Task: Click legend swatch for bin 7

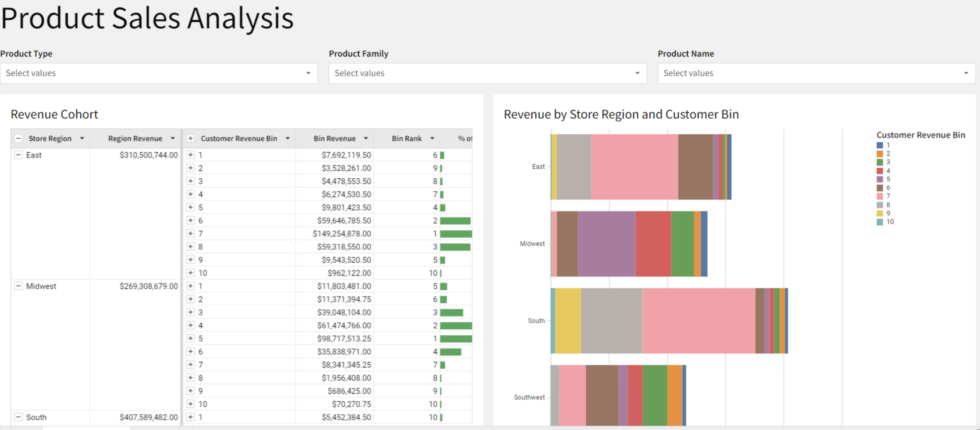Action: coord(880,196)
